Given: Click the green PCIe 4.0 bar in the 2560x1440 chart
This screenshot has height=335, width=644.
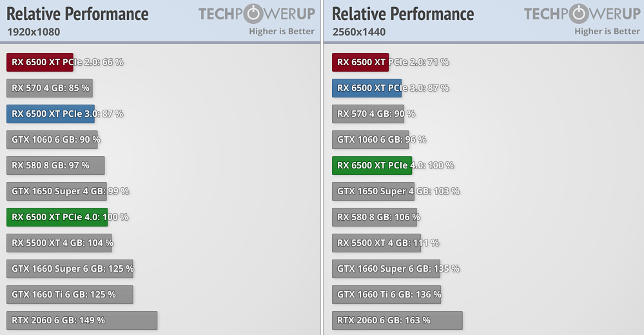Looking at the screenshot, I should click(x=372, y=165).
